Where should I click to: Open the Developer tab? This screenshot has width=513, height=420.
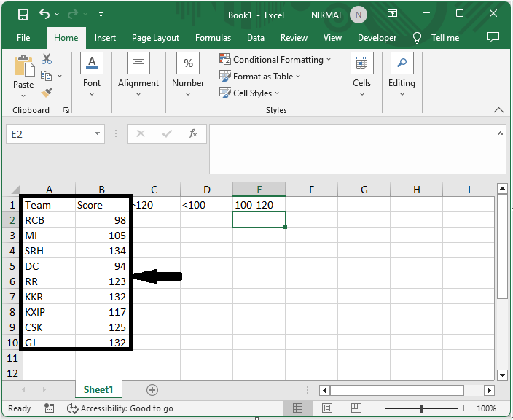click(377, 38)
